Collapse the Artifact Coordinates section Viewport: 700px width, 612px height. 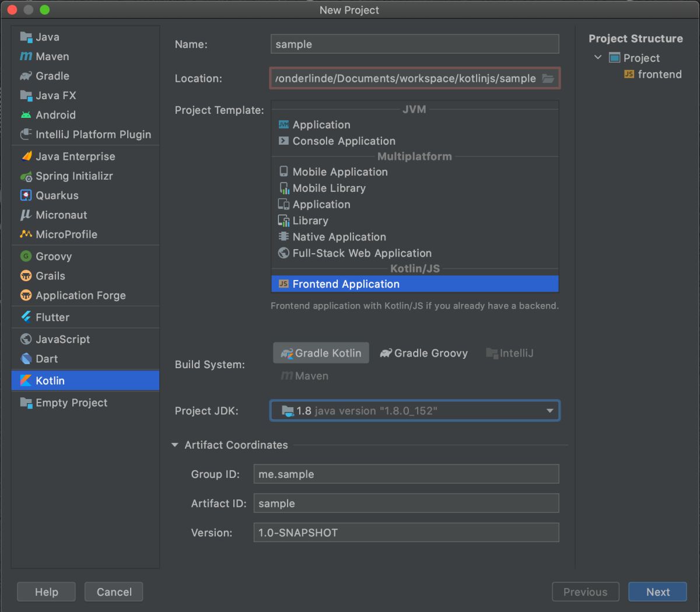coord(174,445)
